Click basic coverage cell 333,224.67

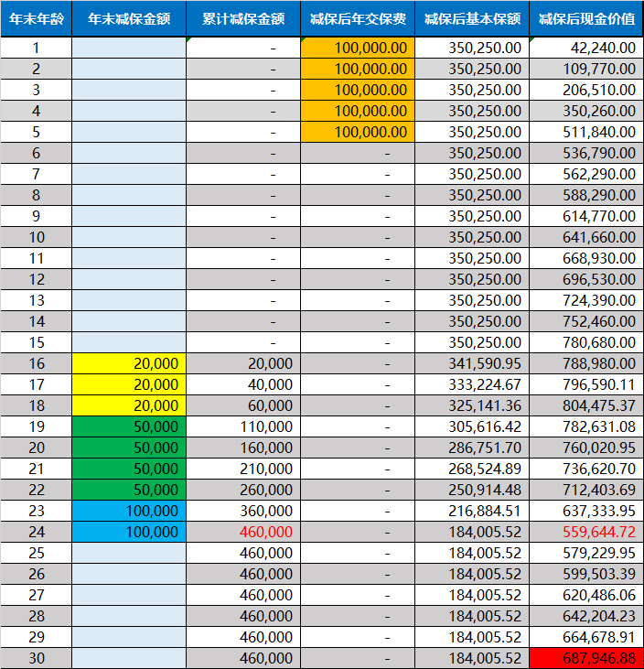tap(472, 384)
